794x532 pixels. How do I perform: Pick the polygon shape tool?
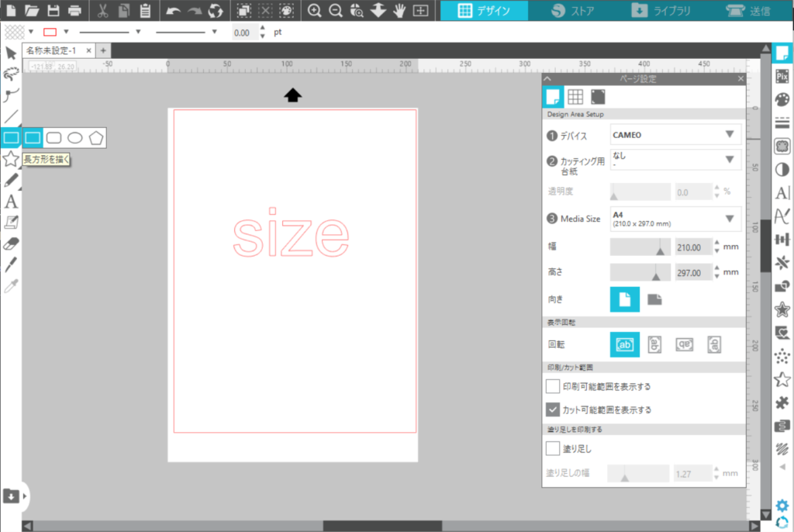95,138
